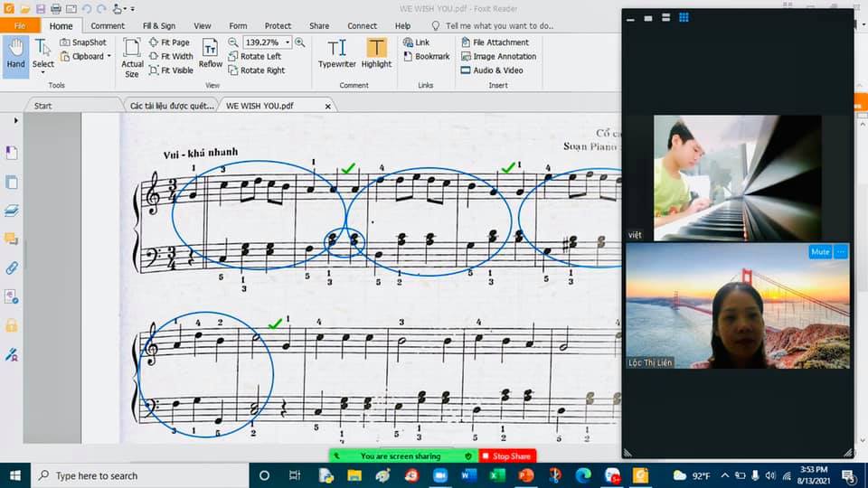The height and width of the screenshot is (488, 868).
Task: Open Zoom from the taskbar
Action: (440, 475)
